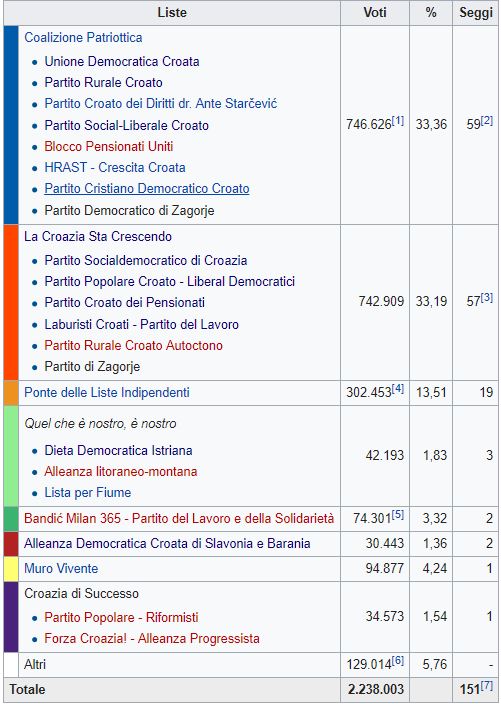Click the purple color cell of Croazia di Successo
This screenshot has height=704, width=501.
(x=11, y=617)
